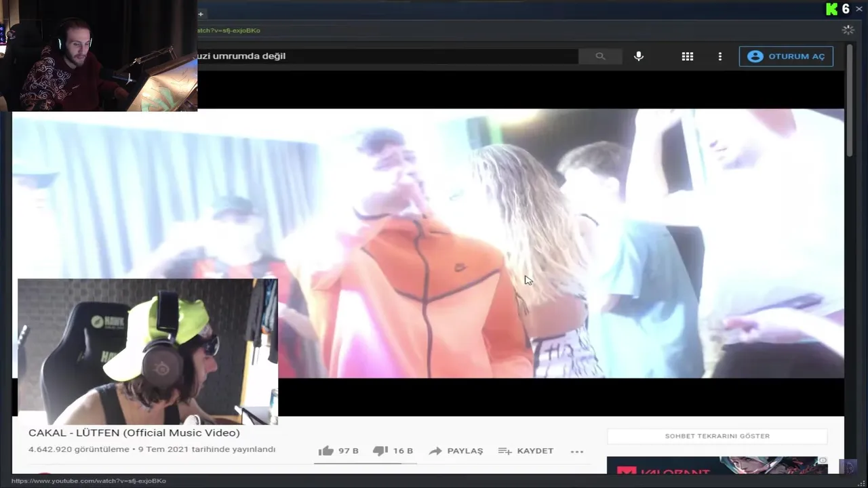Click the green K logo overlay

click(x=831, y=9)
